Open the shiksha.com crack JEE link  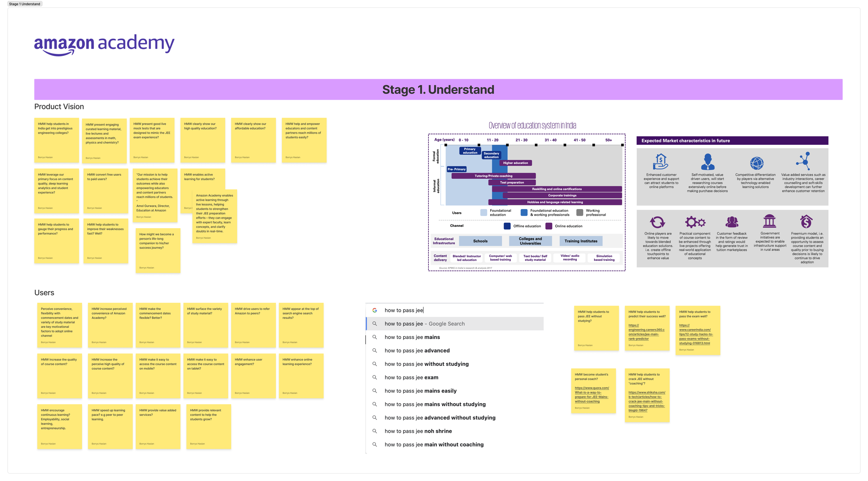[x=646, y=401]
